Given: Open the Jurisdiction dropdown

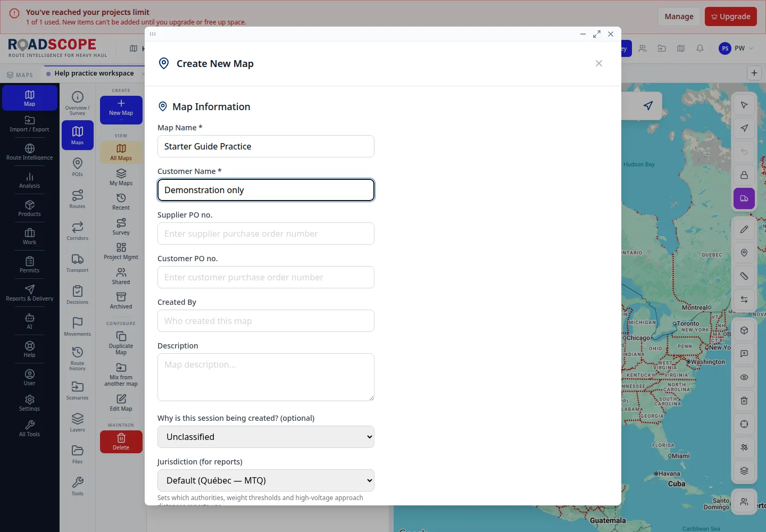Looking at the screenshot, I should (x=266, y=480).
